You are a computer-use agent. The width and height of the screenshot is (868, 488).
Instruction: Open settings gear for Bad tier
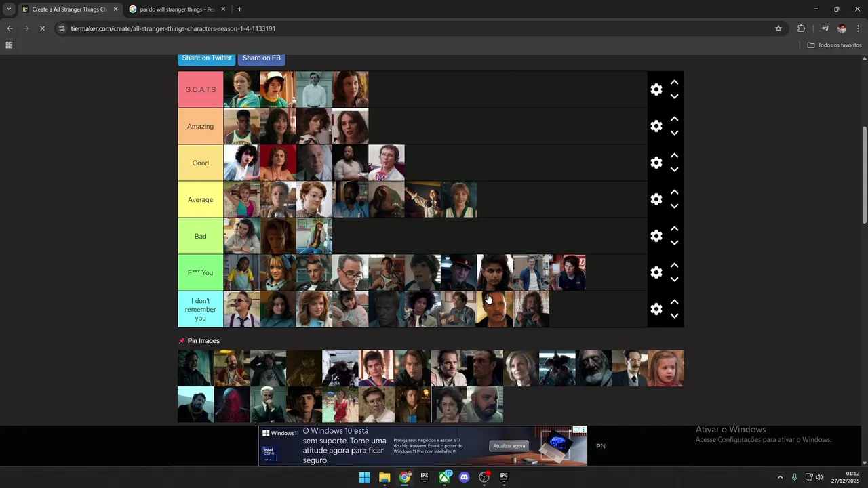pyautogui.click(x=656, y=236)
